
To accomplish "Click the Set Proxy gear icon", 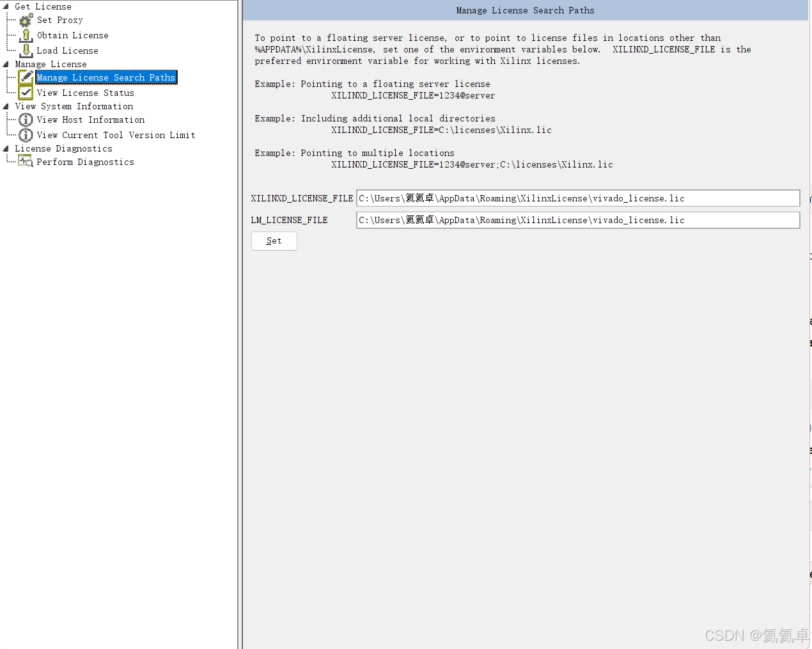I will 26,20.
